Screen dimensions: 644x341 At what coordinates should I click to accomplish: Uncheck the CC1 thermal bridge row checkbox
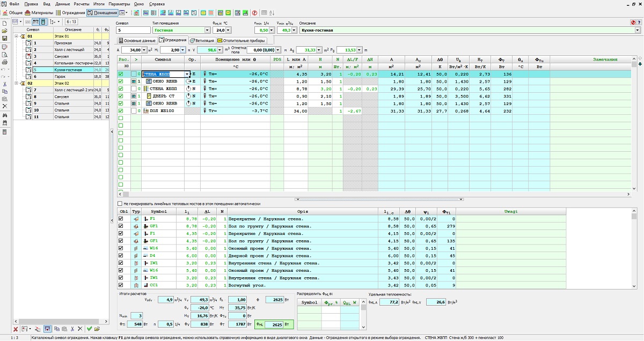[121, 285]
